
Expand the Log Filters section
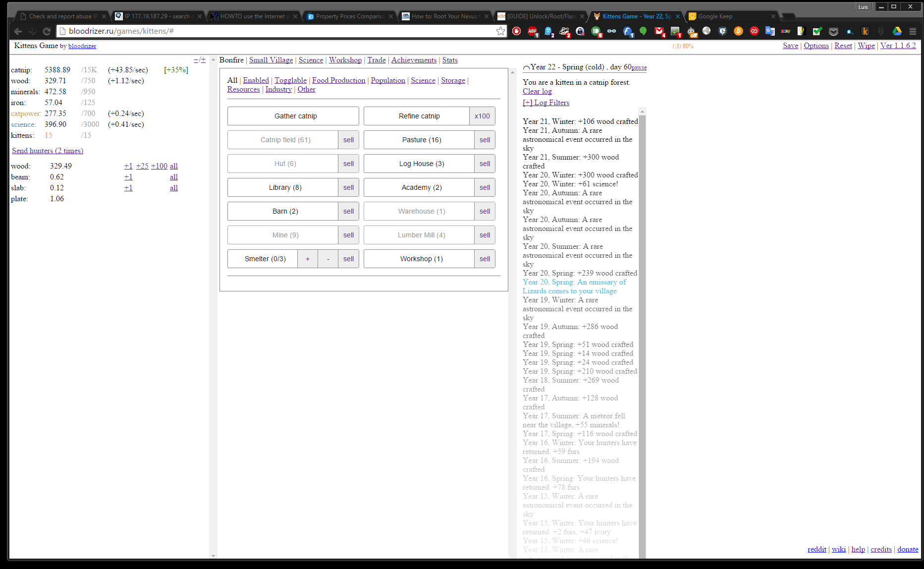tap(546, 103)
